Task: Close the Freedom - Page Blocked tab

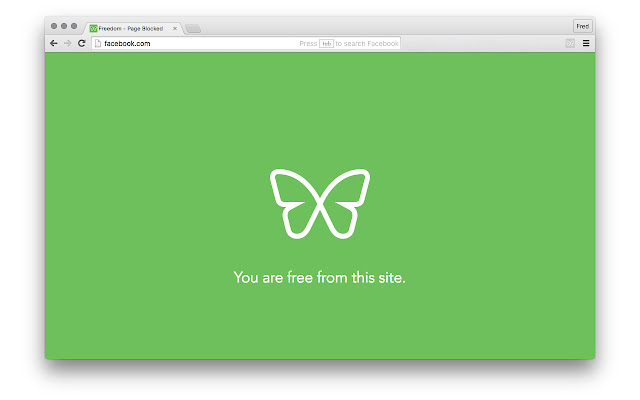Action: click(x=175, y=29)
